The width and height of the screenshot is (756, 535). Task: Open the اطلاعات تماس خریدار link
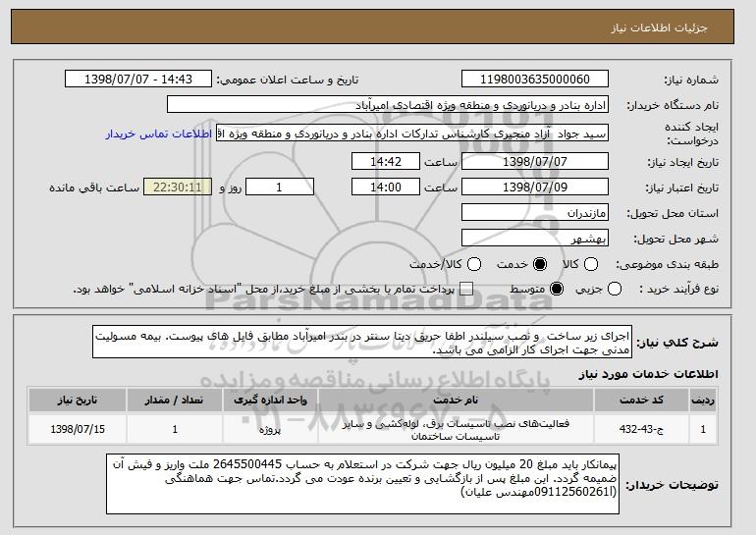click(x=159, y=134)
